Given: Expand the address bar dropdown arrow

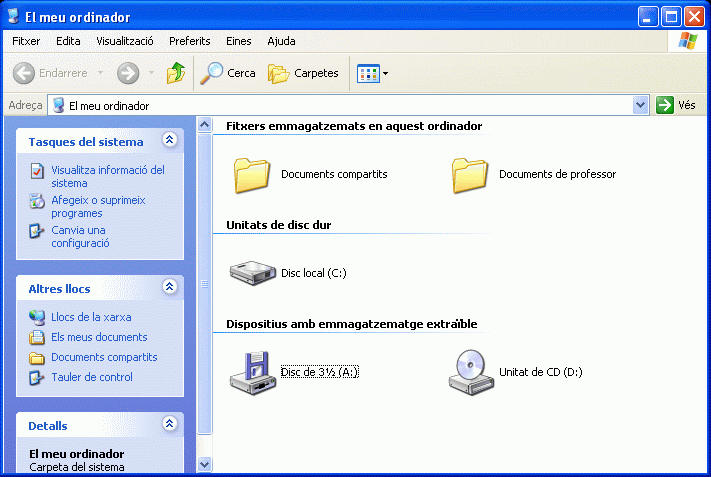Looking at the screenshot, I should [x=641, y=105].
